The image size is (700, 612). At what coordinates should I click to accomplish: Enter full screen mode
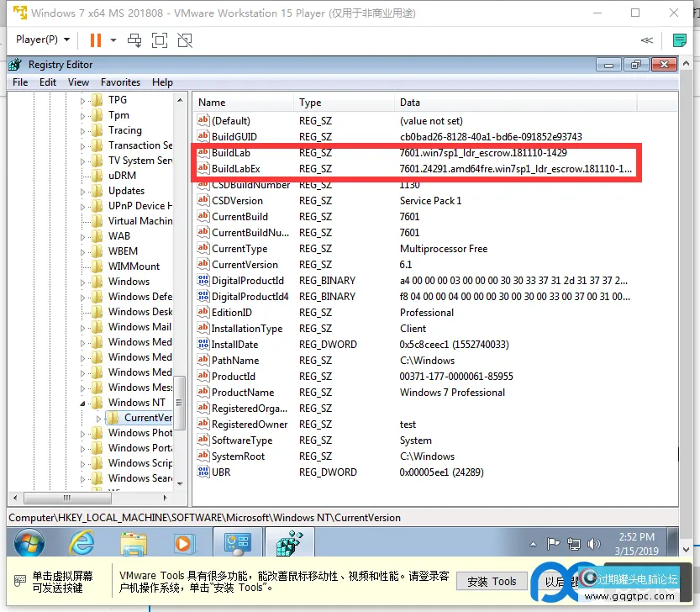pyautogui.click(x=160, y=40)
